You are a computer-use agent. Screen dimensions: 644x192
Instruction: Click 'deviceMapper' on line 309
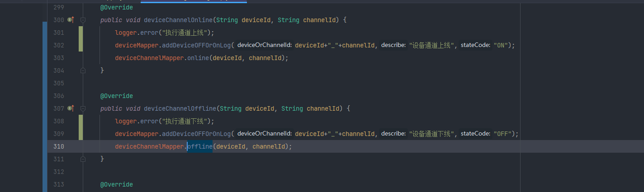click(137, 134)
